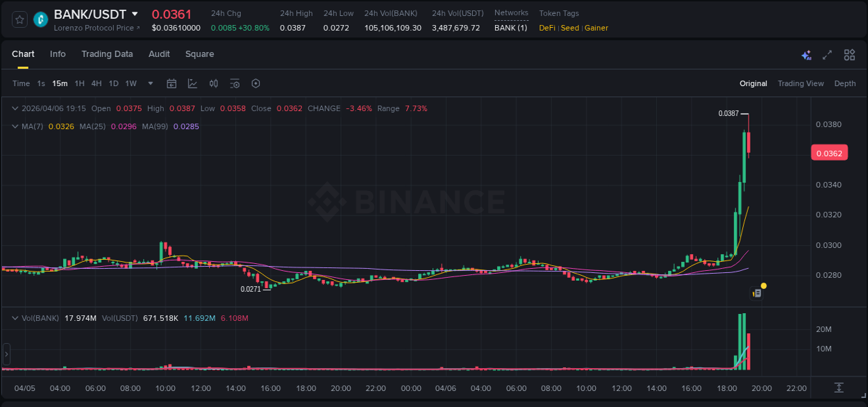This screenshot has height=407, width=868.
Task: Select the 1H interval
Action: coord(79,83)
